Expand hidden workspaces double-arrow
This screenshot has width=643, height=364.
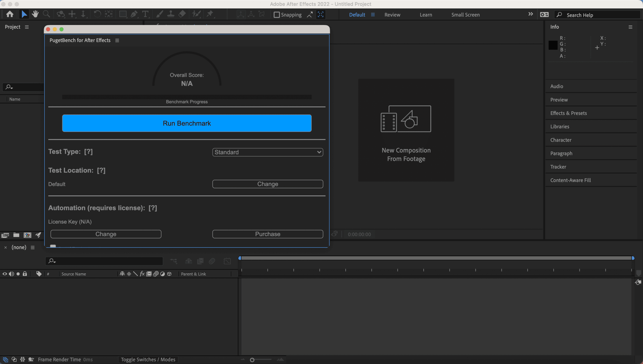[x=530, y=14]
